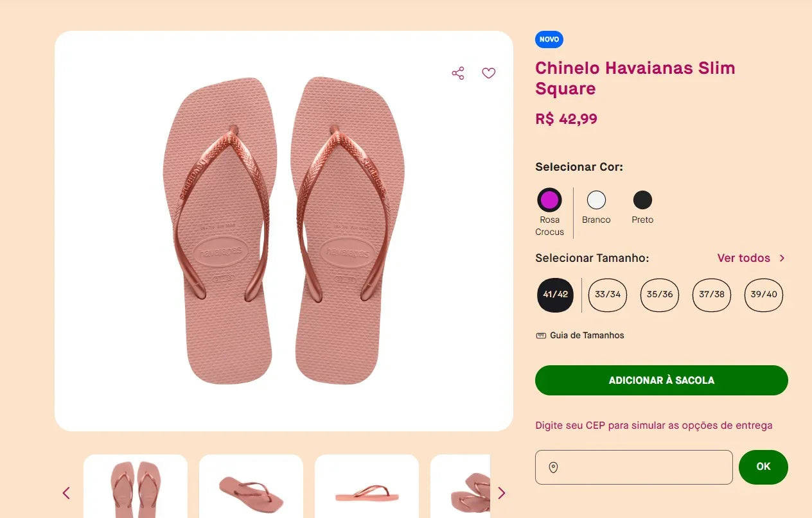Click the NOVO badge on product page

point(549,39)
